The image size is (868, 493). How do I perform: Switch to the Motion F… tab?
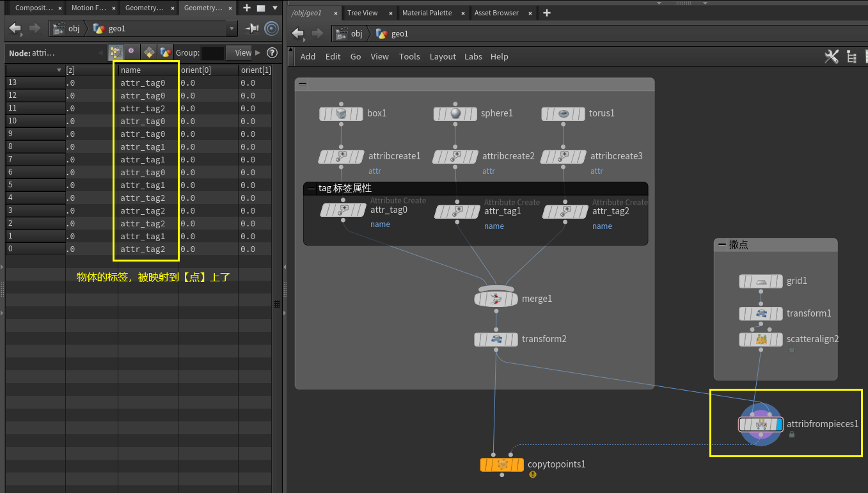pos(89,8)
